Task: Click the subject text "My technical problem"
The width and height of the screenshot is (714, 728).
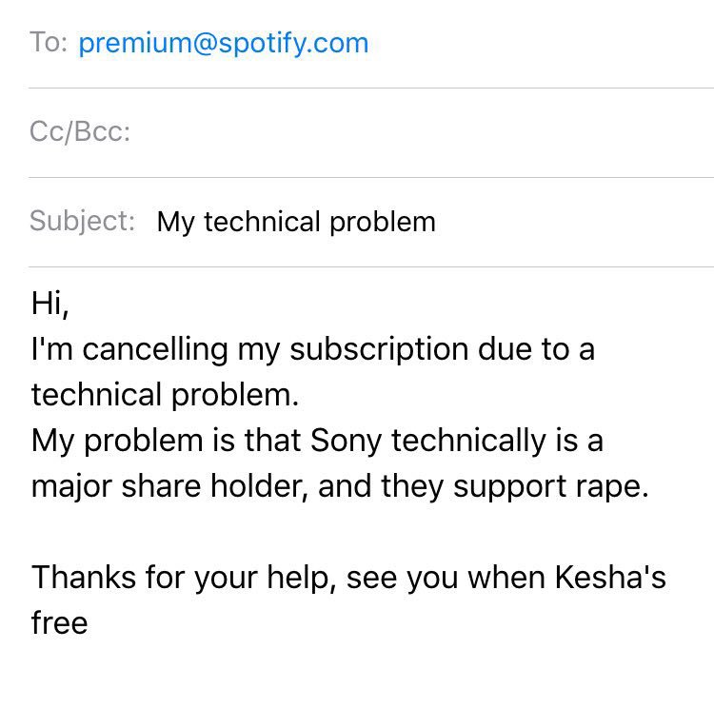Action: 296,222
